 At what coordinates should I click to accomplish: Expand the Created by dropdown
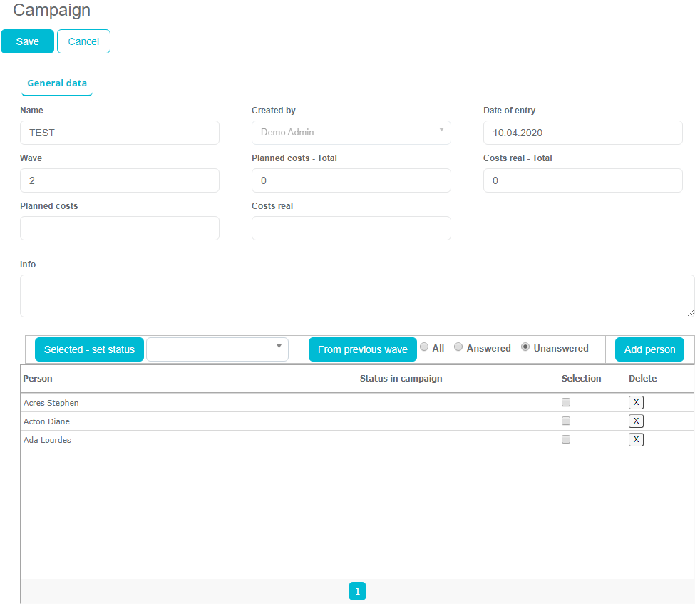(x=351, y=133)
